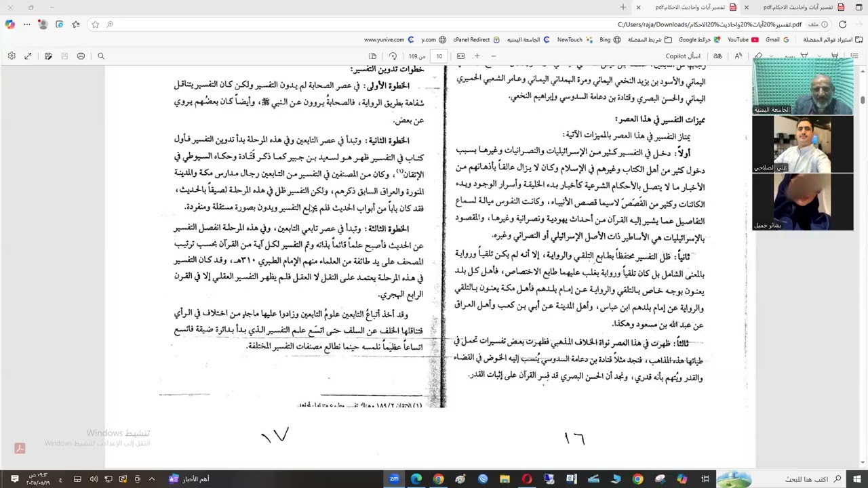
Task: Enter full screen mode
Action: tap(28, 56)
